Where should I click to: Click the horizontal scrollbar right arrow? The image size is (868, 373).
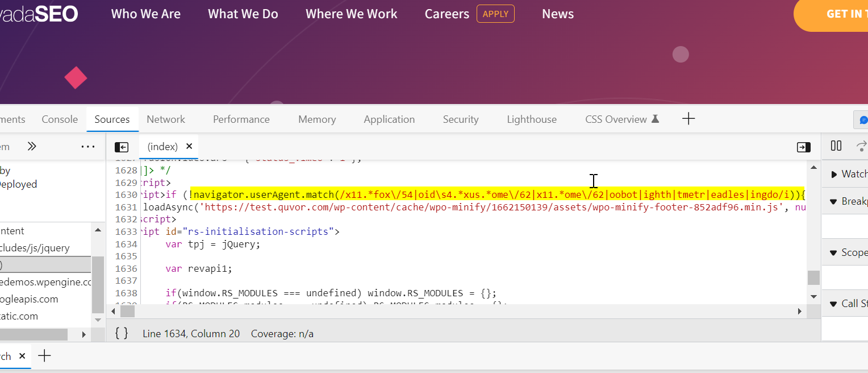tap(799, 312)
